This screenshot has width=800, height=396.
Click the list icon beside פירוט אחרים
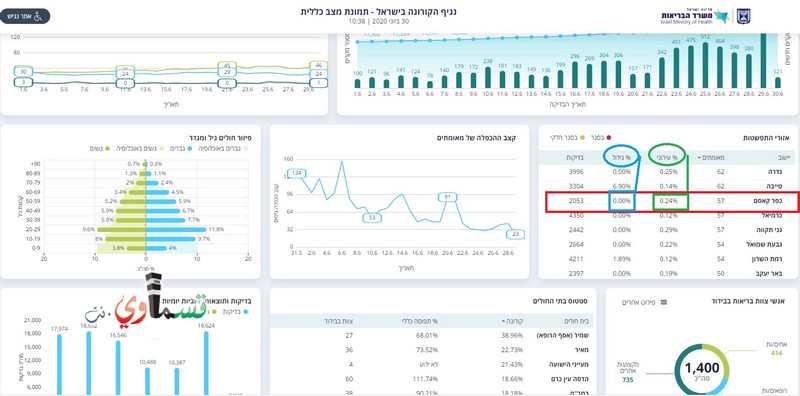664,302
